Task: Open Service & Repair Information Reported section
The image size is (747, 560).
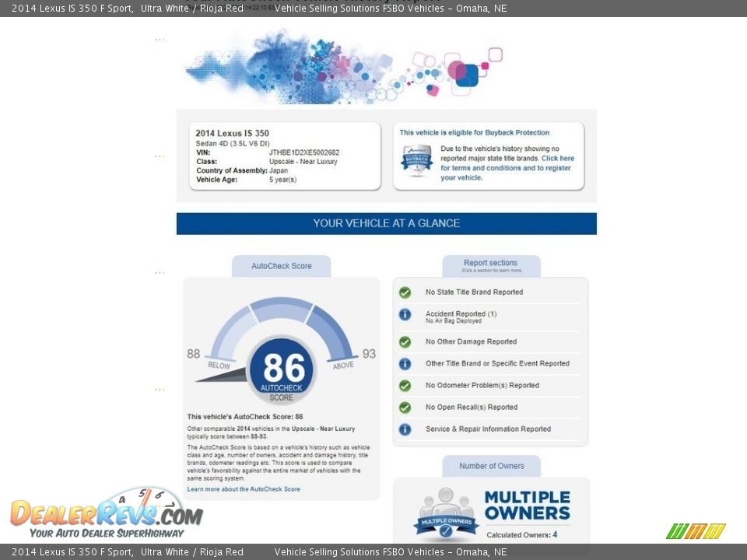Action: (x=489, y=429)
